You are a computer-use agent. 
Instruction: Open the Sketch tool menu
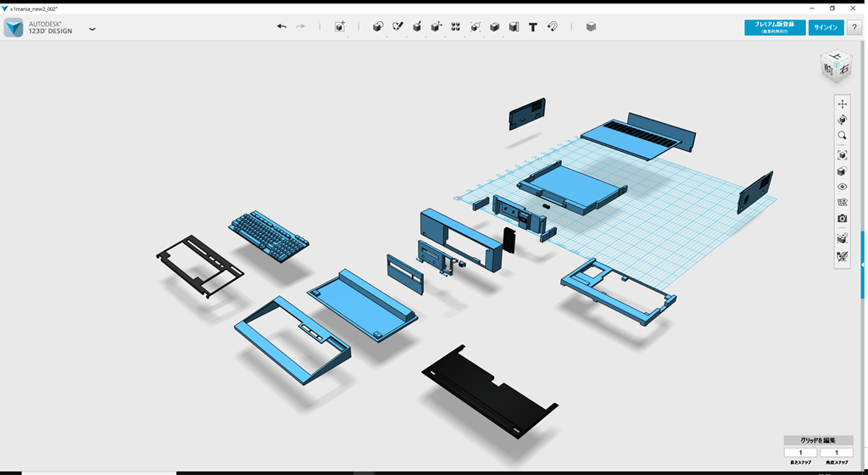398,27
